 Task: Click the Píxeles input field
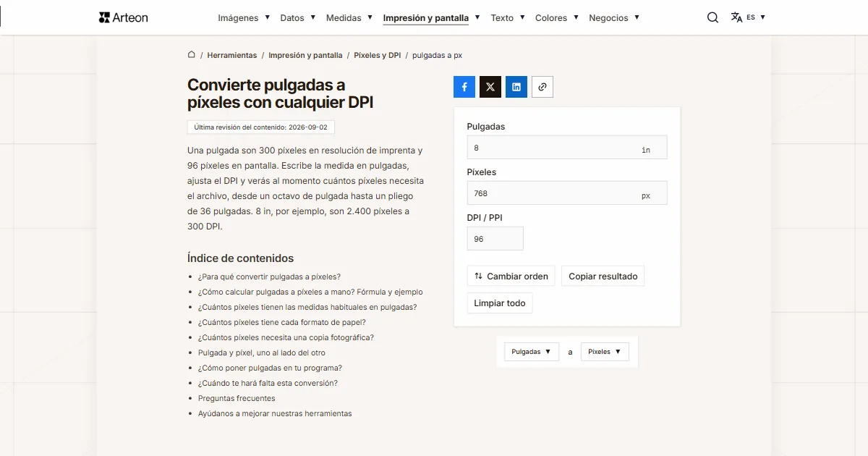(567, 193)
